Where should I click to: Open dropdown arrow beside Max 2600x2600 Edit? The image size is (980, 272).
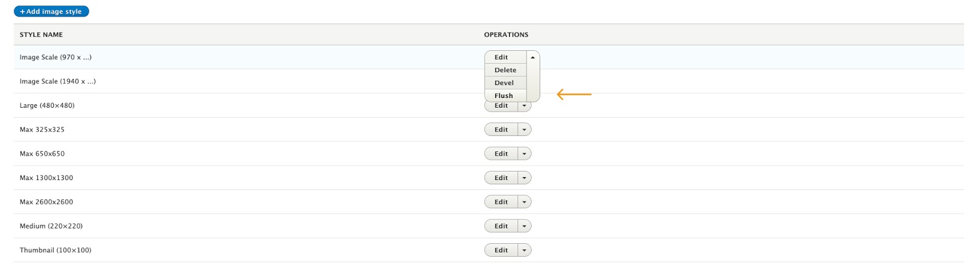pyautogui.click(x=524, y=202)
